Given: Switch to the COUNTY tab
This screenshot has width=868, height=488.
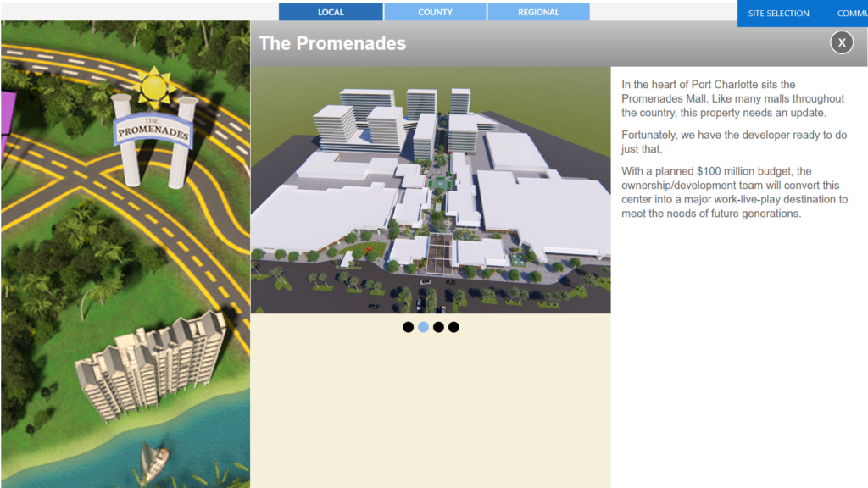Looking at the screenshot, I should click(x=435, y=12).
